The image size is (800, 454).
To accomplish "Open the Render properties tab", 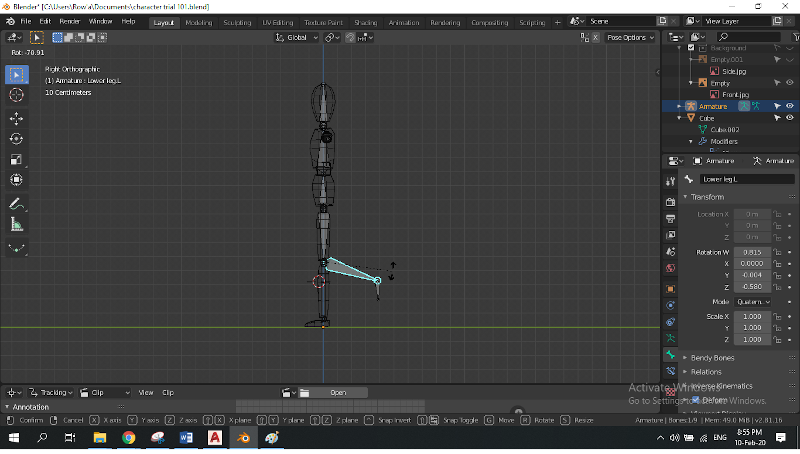I will tap(670, 202).
